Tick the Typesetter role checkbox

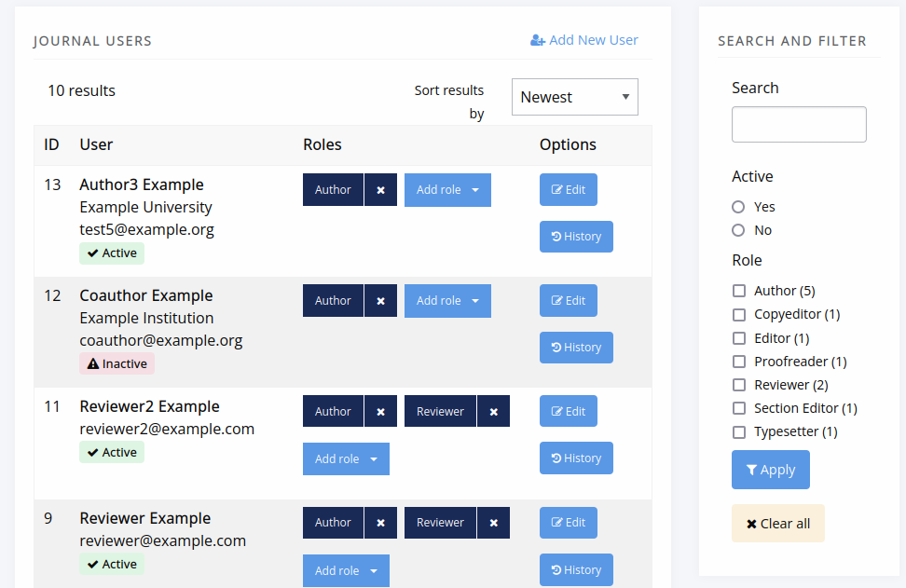click(x=739, y=432)
